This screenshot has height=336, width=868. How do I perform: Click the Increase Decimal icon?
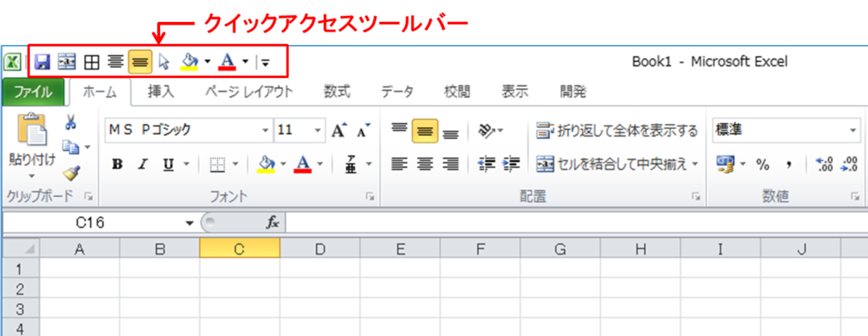pos(825,164)
